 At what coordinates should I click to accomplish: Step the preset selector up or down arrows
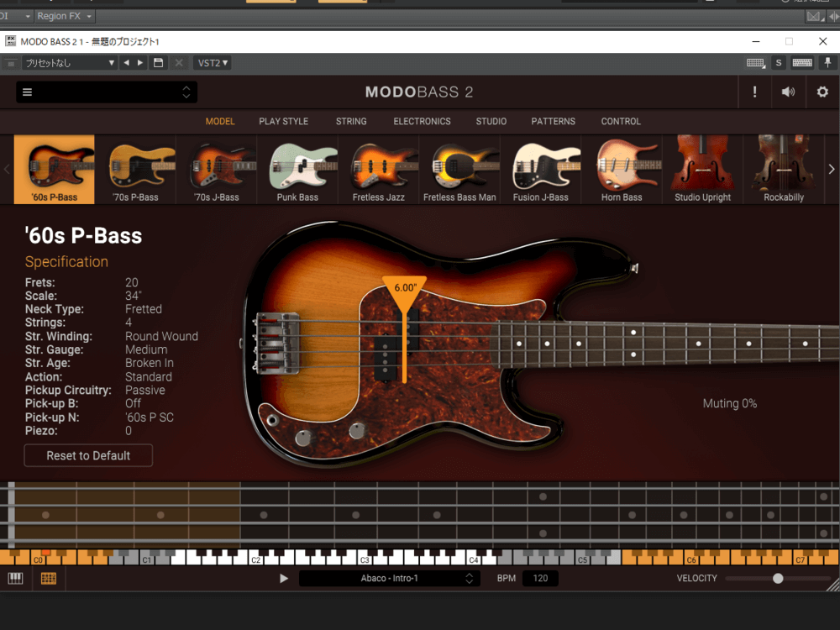click(186, 92)
